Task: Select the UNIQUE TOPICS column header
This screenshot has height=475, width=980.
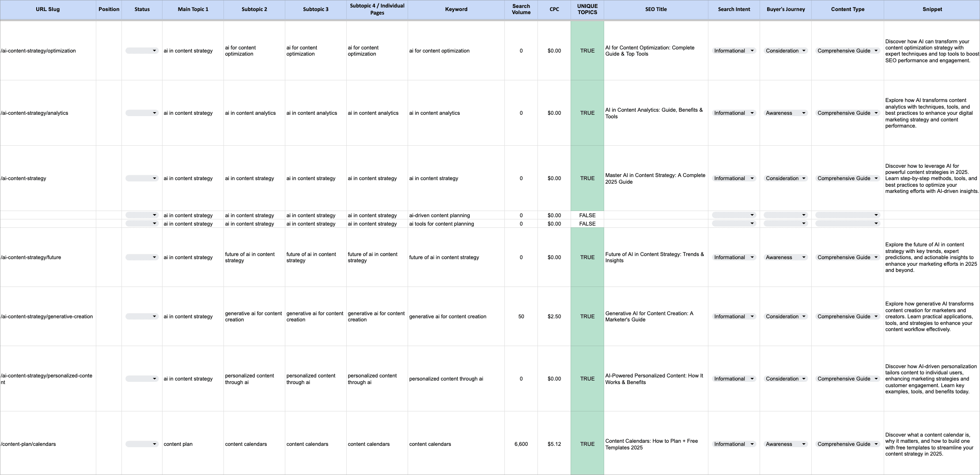Action: (x=587, y=9)
